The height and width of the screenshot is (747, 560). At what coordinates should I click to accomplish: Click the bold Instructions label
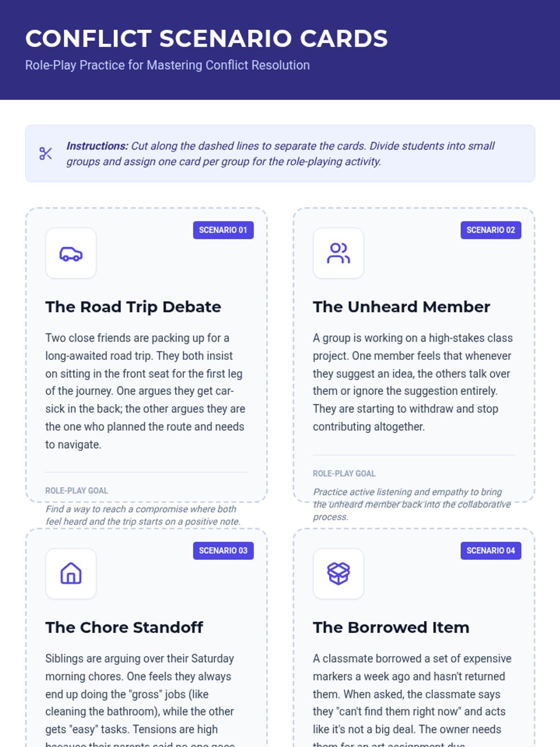tap(97, 146)
